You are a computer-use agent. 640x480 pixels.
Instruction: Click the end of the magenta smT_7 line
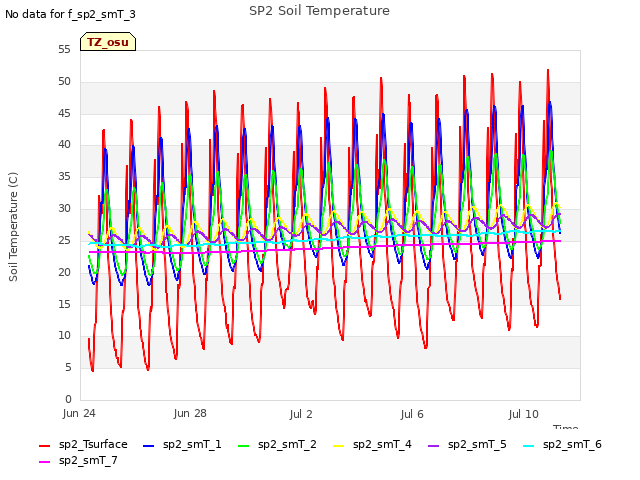click(x=560, y=241)
